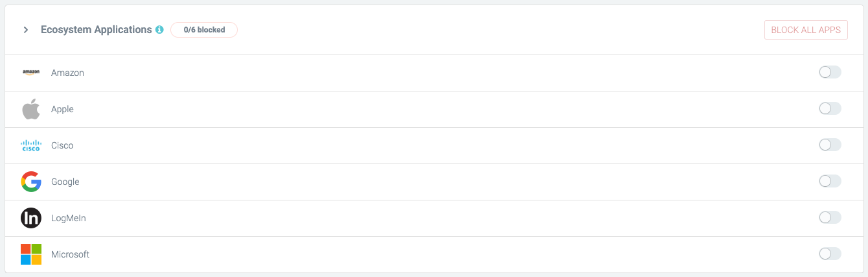Click the Cisco logo icon
Image resolution: width=868 pixels, height=277 pixels.
(x=31, y=145)
